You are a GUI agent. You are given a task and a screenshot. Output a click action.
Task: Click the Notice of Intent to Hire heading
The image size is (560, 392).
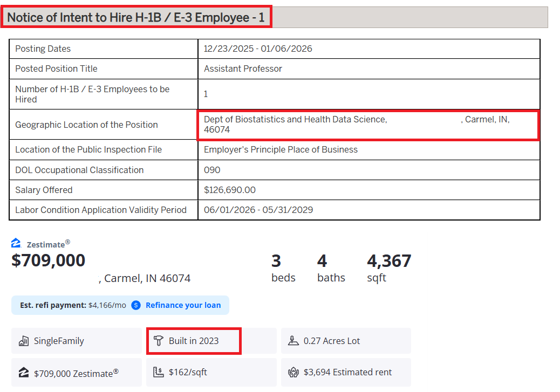point(136,17)
